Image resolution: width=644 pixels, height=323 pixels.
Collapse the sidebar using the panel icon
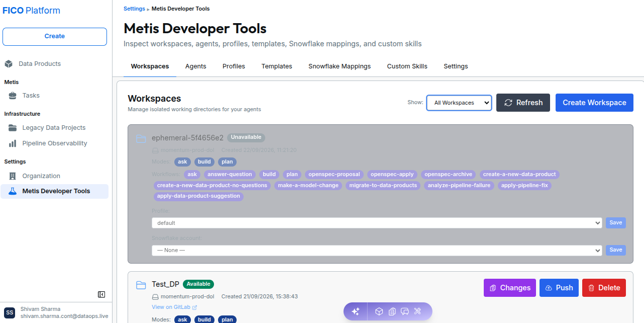coord(101,294)
